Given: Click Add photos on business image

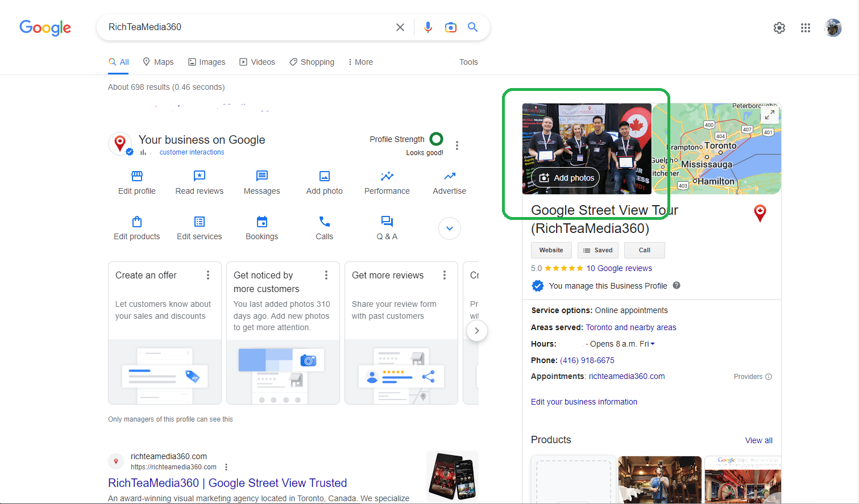Looking at the screenshot, I should click(566, 178).
